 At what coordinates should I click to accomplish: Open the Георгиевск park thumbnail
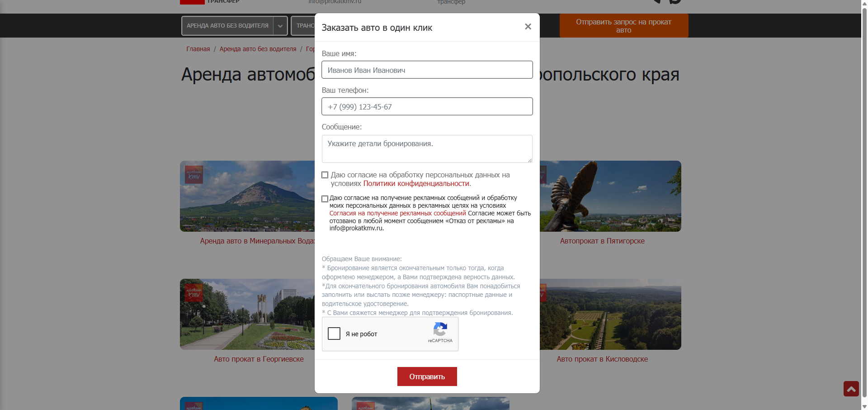[247, 314]
